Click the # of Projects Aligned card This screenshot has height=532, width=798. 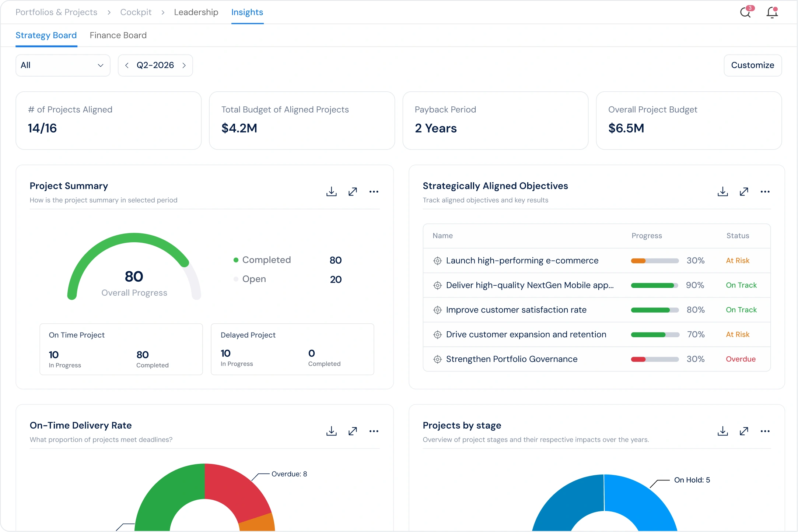click(x=109, y=120)
